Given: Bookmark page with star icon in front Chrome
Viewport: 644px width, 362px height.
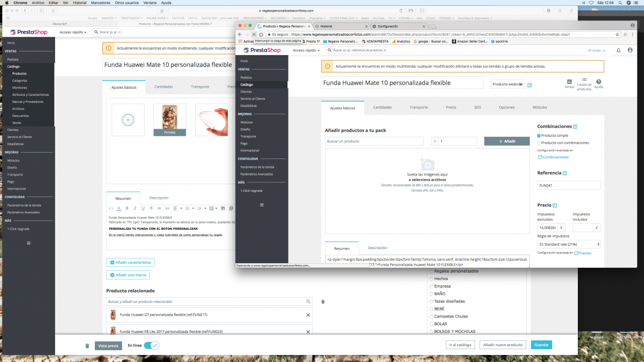Looking at the screenshot, I should pyautogui.click(x=617, y=35).
